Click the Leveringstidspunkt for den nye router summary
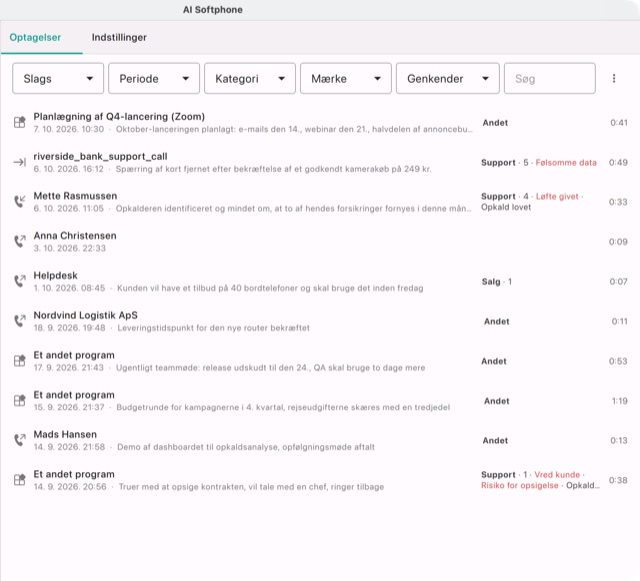 pos(213,328)
